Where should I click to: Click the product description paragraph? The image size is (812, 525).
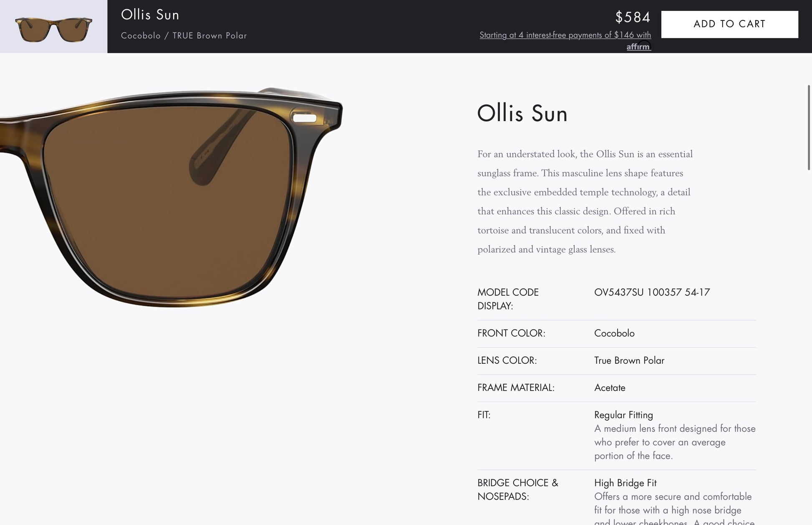pos(584,202)
